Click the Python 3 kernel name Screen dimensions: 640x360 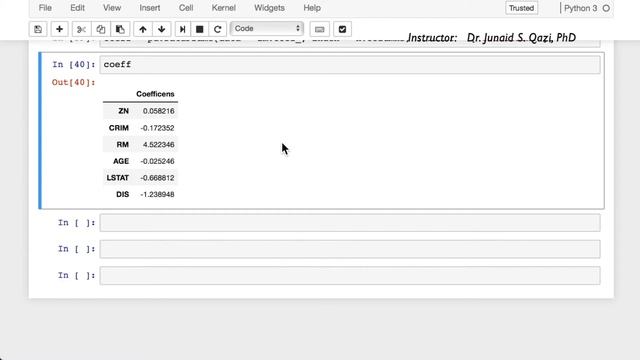[580, 8]
